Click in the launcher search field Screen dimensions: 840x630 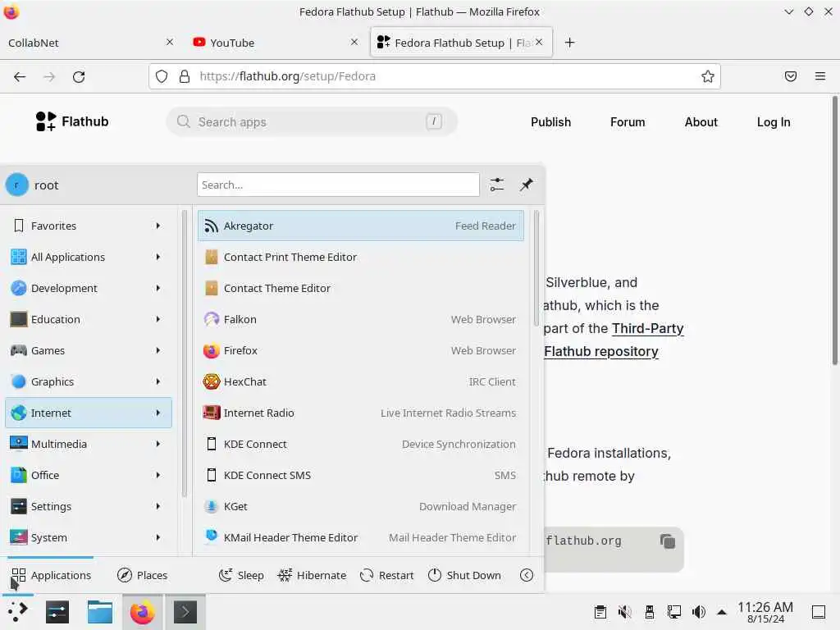(338, 185)
